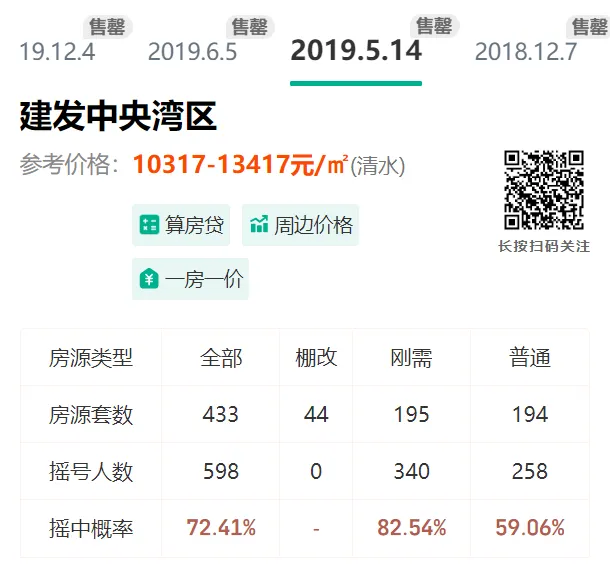610x572 pixels.
Task: Click the 摇号人数 row label
Action: (x=91, y=471)
